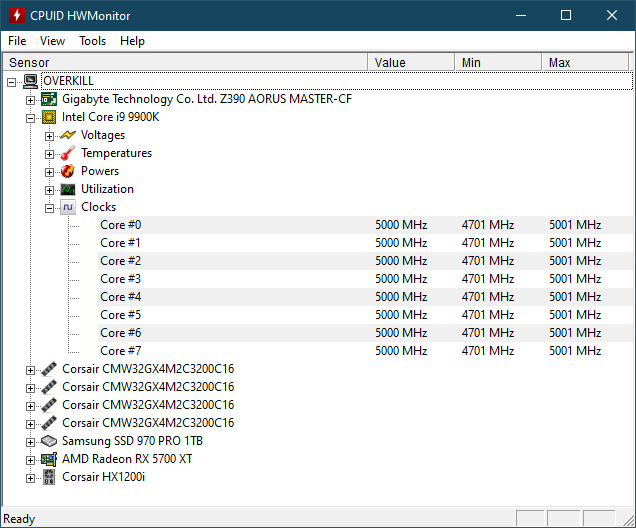
Task: Click the AMD Radeon RX 5700 XT card icon
Action: click(x=49, y=459)
